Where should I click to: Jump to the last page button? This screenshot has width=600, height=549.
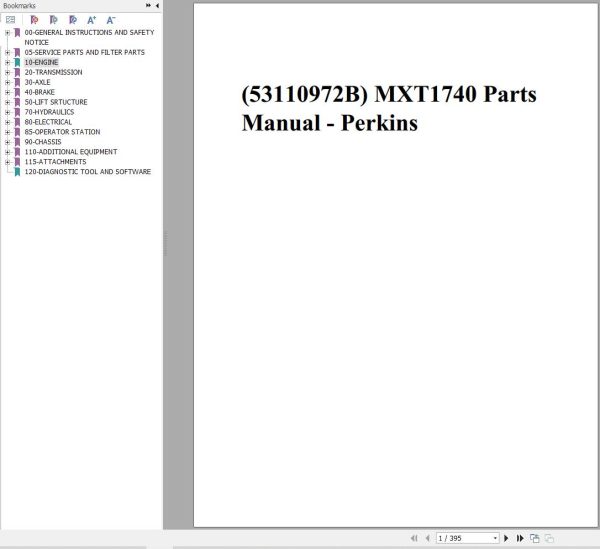tap(520, 538)
